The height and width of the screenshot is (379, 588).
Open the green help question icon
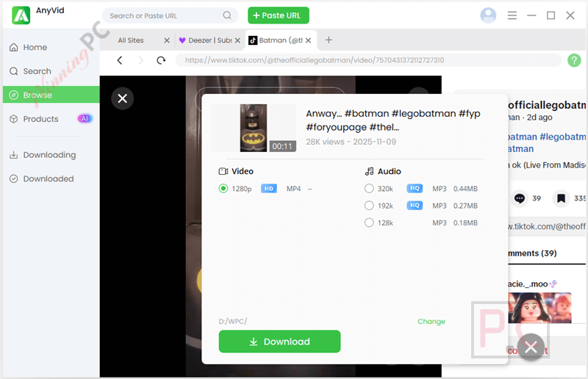point(574,60)
